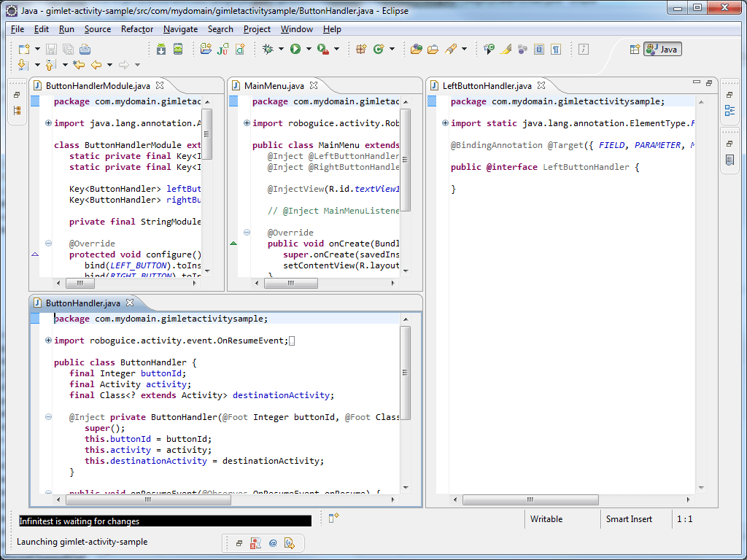Image resolution: width=747 pixels, height=560 pixels.
Task: Toggle Show Whitespace Characters pilcrow button
Action: pos(556,49)
